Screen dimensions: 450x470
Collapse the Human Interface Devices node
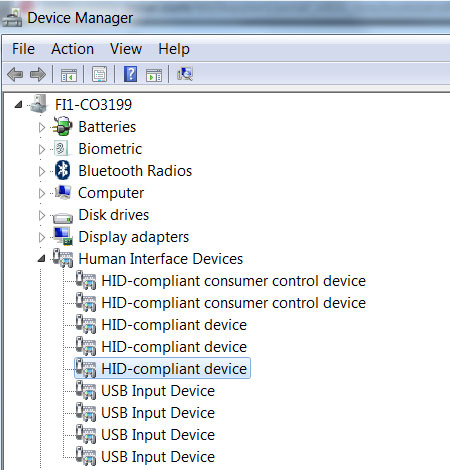pyautogui.click(x=42, y=258)
